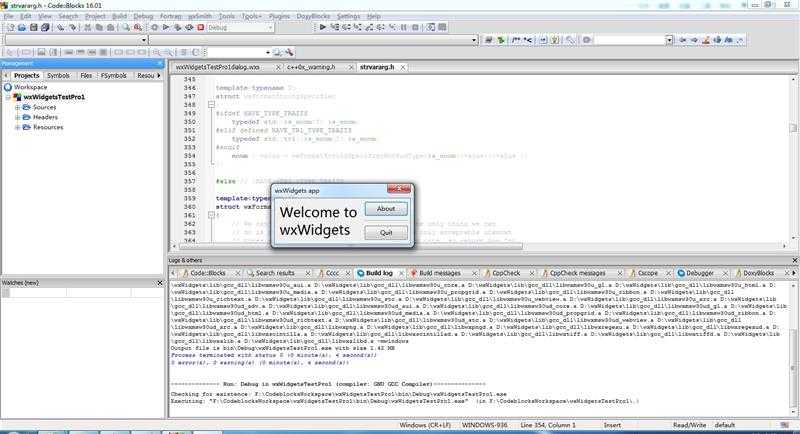Viewport: 800px width, 434px height.
Task: Toggle incremental search regular expression
Action: pyautogui.click(x=740, y=40)
